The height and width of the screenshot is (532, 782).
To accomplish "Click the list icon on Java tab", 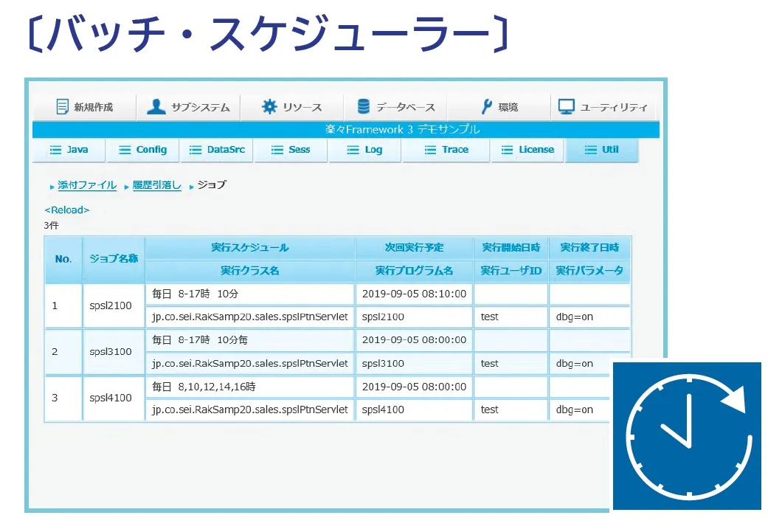I will 55,150.
